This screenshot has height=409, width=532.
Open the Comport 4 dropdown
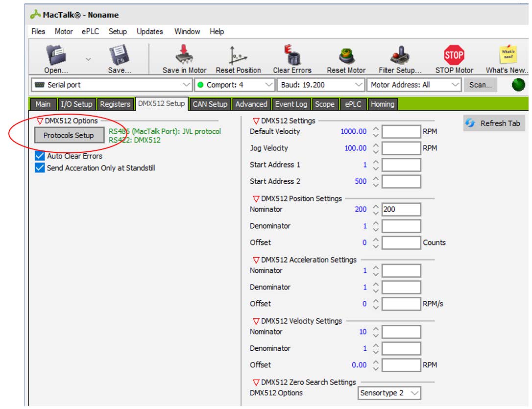click(x=235, y=85)
